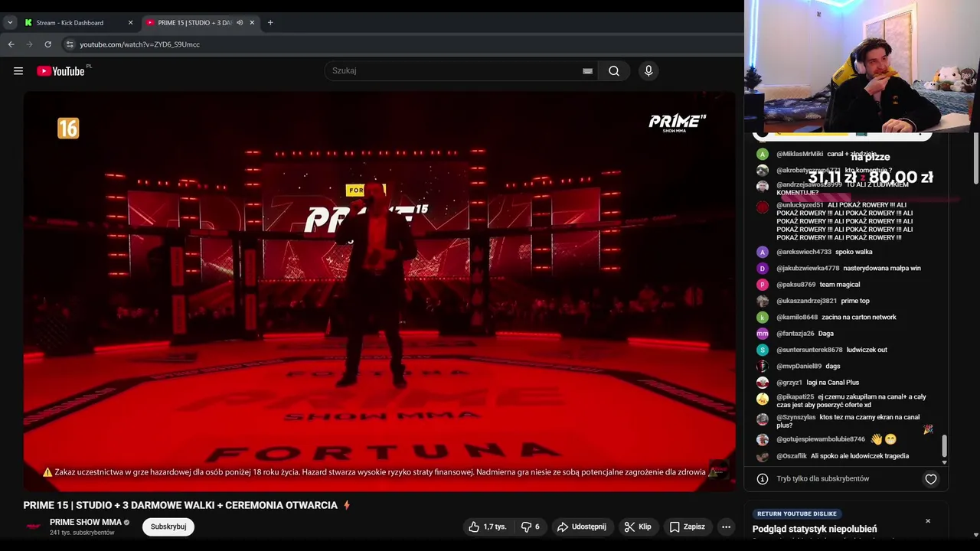
Task: Click the live chat message input field
Action: pos(823,479)
